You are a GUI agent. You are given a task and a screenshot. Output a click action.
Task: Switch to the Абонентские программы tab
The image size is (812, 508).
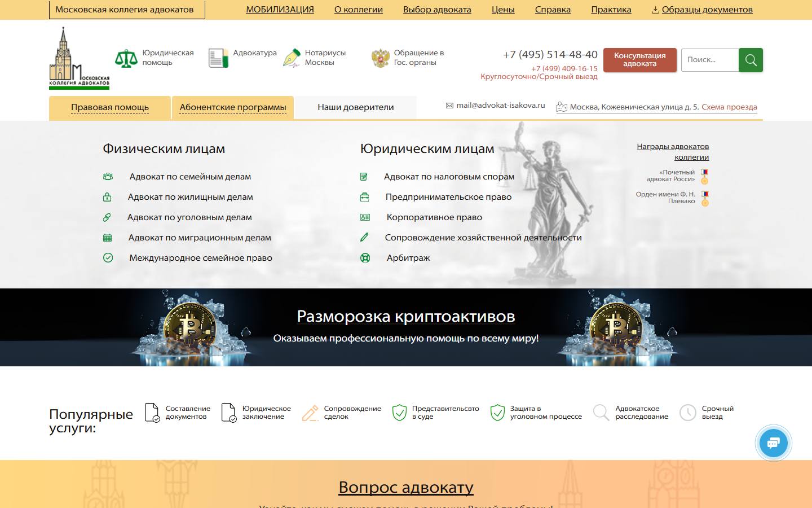233,107
